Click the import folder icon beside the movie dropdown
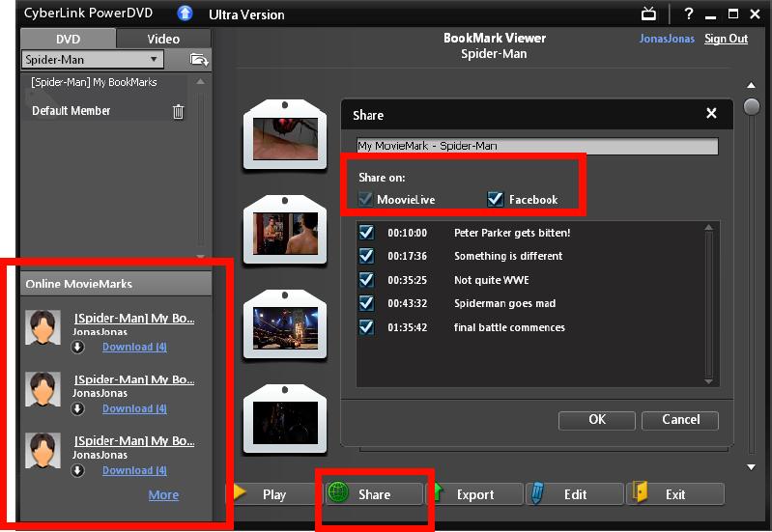This screenshot has width=772, height=532. click(199, 60)
